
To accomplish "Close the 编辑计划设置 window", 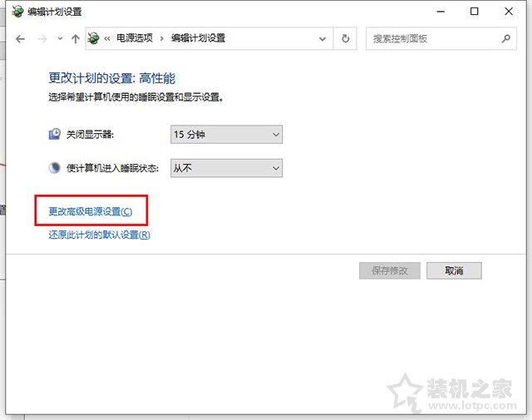I will [x=509, y=12].
